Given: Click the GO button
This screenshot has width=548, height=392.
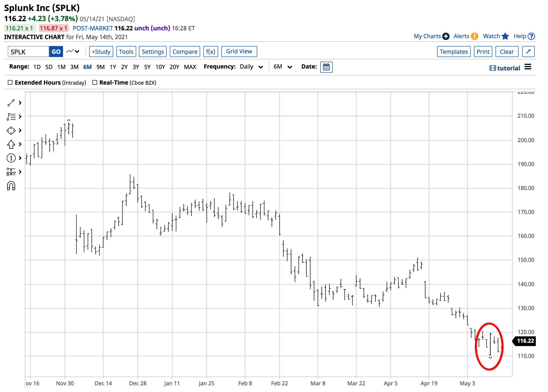Looking at the screenshot, I should pyautogui.click(x=56, y=52).
